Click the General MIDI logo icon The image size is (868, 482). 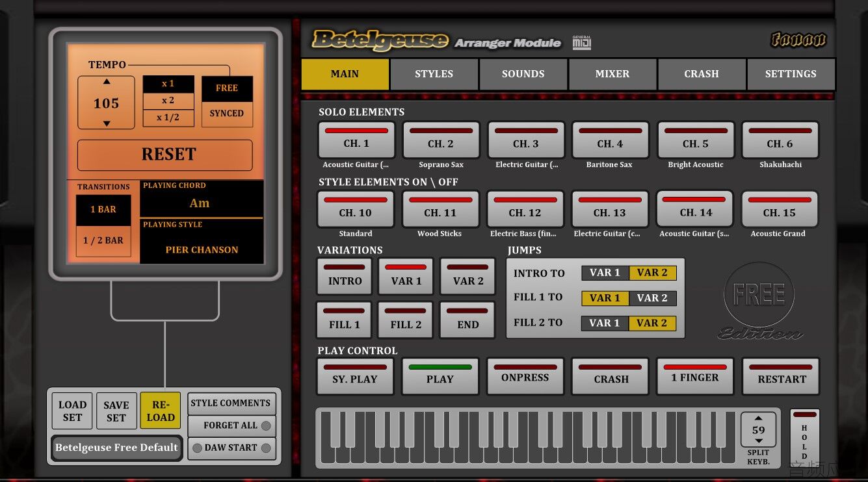pos(581,42)
